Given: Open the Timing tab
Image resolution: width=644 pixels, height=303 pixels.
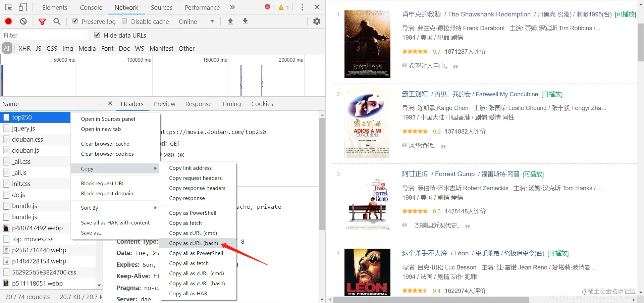Looking at the screenshot, I should click(231, 104).
